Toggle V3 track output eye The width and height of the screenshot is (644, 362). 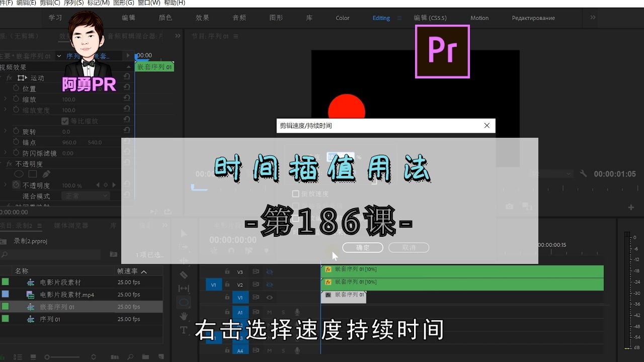(269, 272)
